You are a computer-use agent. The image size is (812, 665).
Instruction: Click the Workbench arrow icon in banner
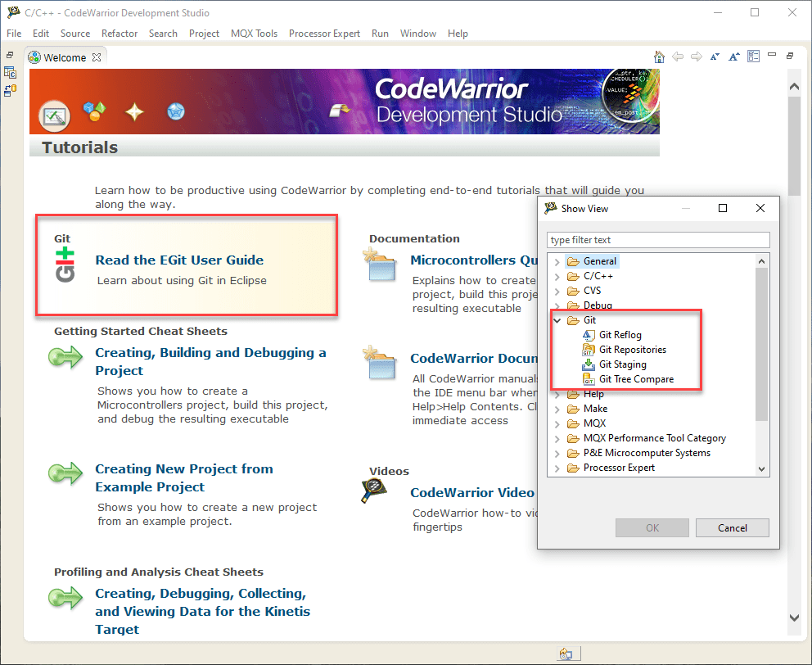pyautogui.click(x=339, y=111)
